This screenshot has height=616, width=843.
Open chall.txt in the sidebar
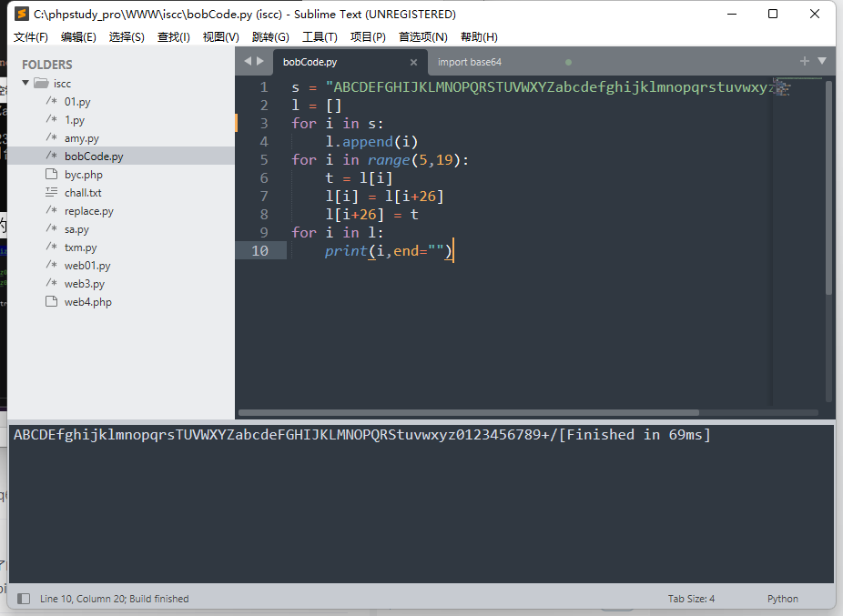coord(83,192)
